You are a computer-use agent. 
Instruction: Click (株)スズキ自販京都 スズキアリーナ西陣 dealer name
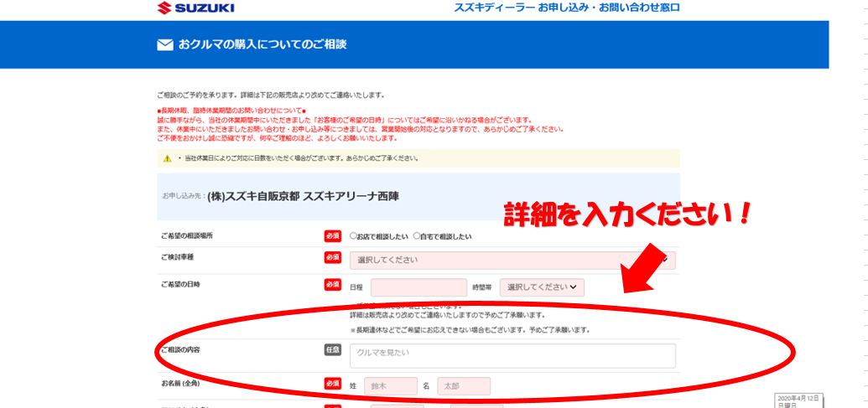[x=304, y=196]
